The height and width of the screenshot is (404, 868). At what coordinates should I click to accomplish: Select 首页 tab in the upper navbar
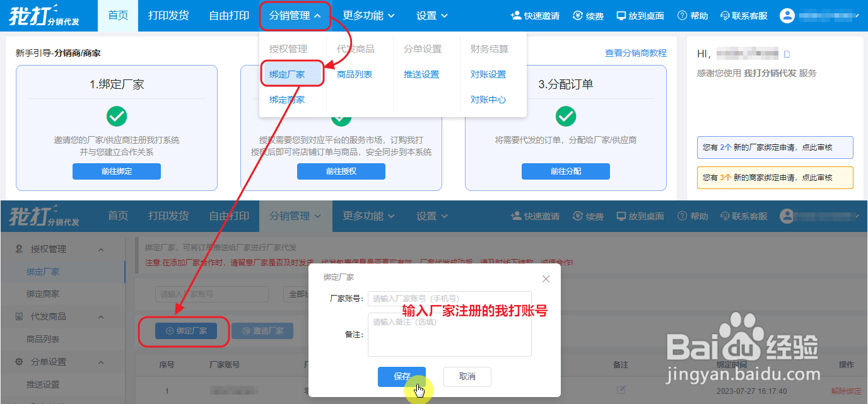point(118,16)
